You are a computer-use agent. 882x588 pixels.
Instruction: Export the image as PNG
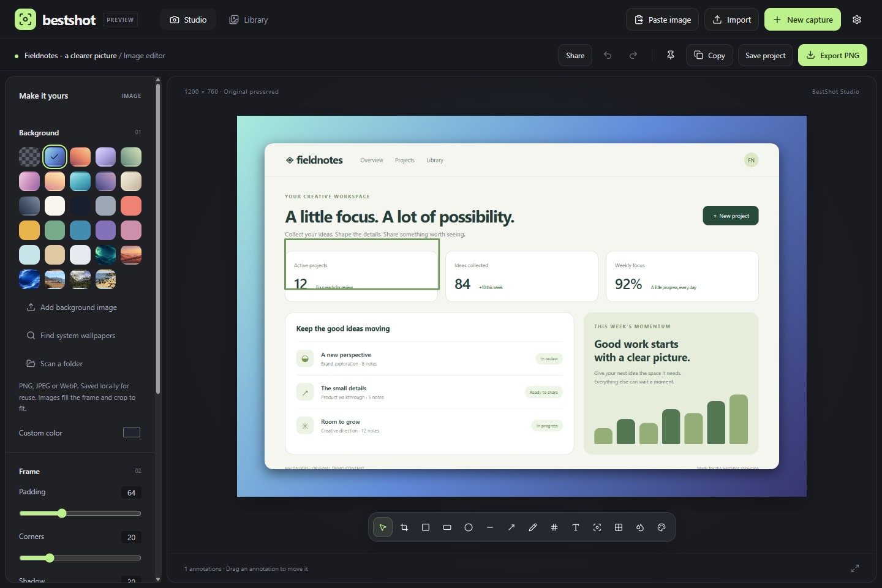click(x=832, y=55)
